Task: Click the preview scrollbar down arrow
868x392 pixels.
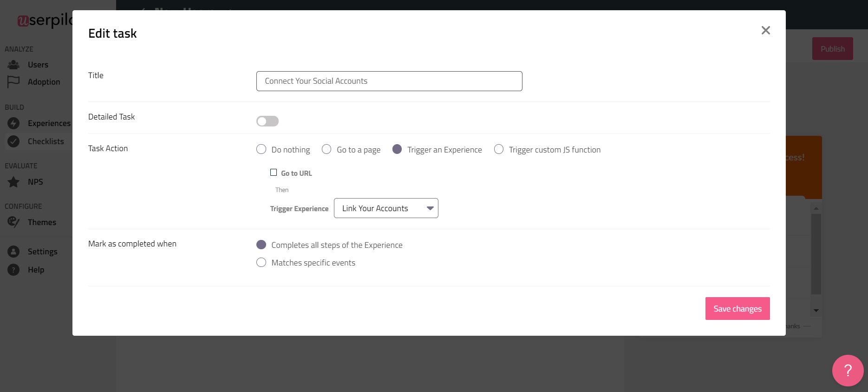Action: [816, 310]
